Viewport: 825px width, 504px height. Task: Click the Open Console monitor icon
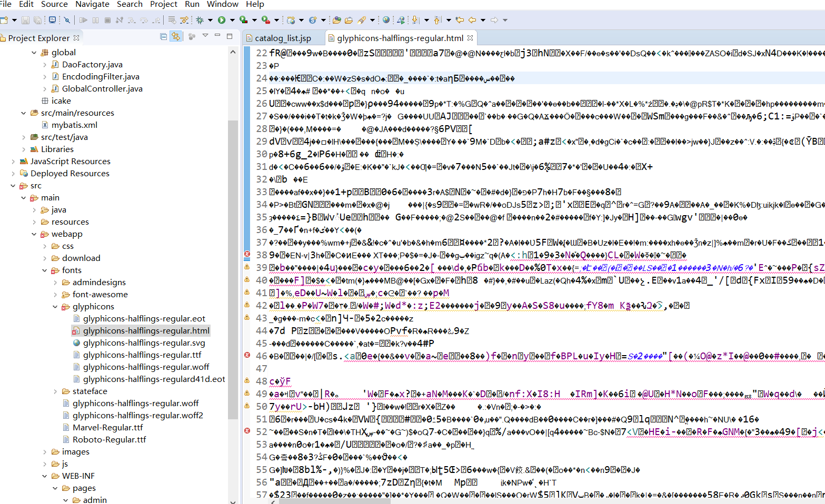[52, 20]
